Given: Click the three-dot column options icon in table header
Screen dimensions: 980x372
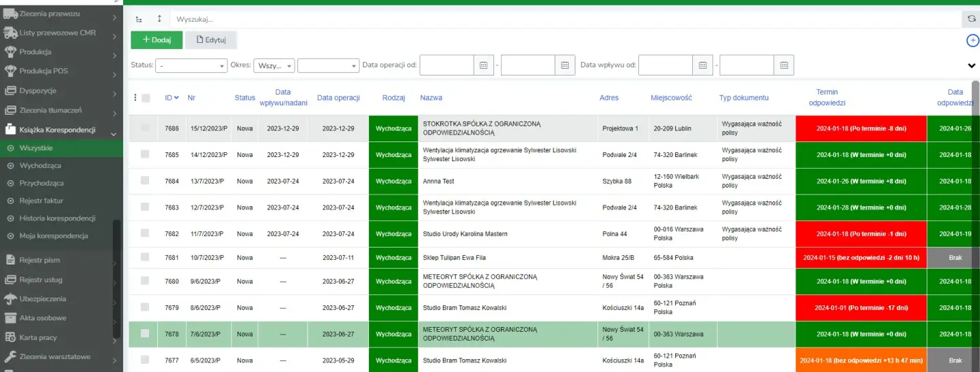Looking at the screenshot, I should click(135, 98).
